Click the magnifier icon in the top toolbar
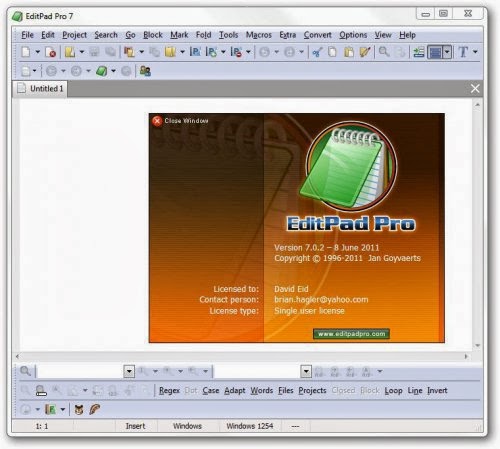The image size is (500, 449). [384, 52]
